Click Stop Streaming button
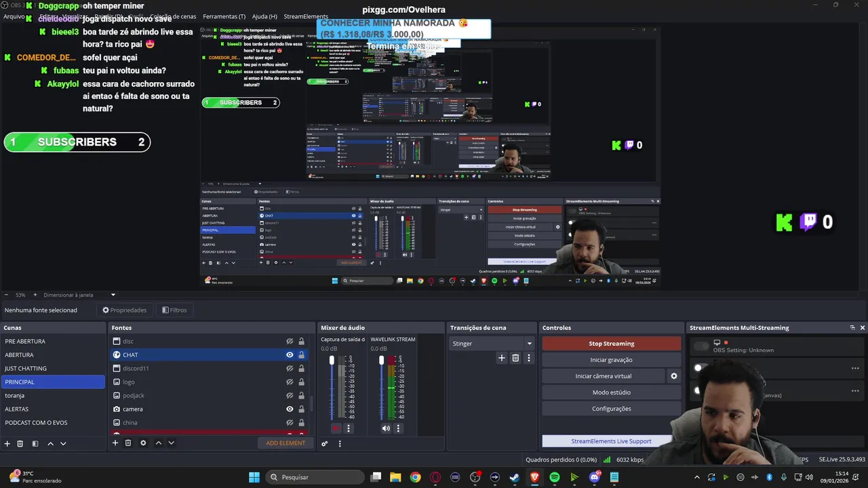 coord(612,344)
